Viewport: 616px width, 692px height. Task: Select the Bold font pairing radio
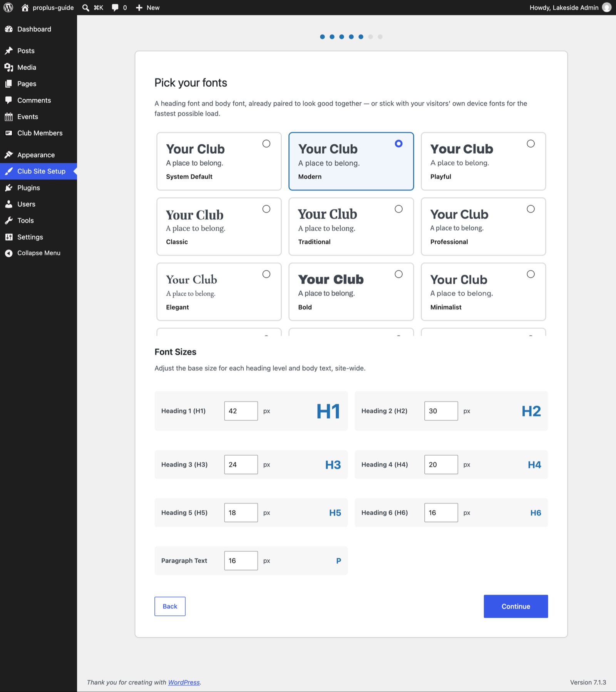click(x=398, y=274)
